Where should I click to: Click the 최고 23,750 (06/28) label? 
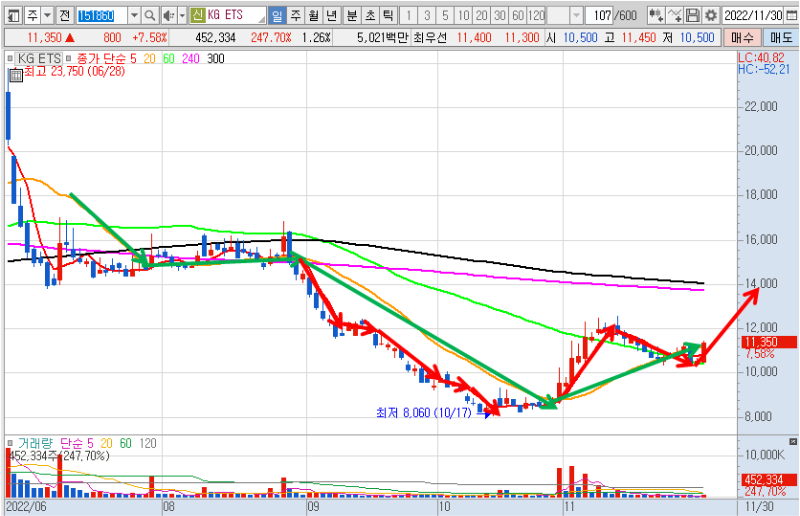point(74,71)
